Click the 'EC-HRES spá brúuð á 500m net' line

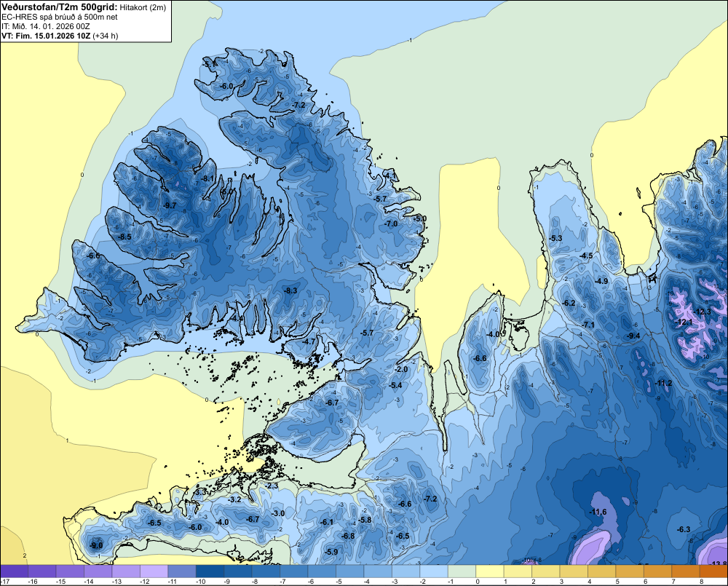coord(60,17)
